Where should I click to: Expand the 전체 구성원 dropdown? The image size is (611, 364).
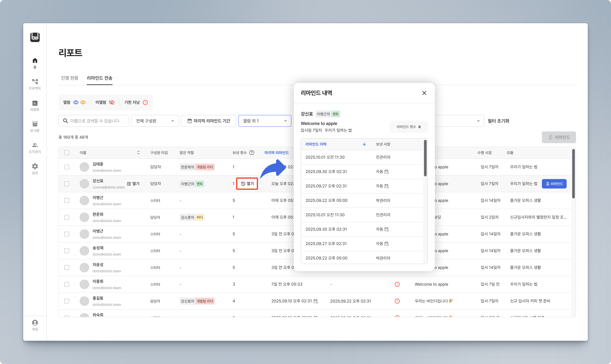155,121
